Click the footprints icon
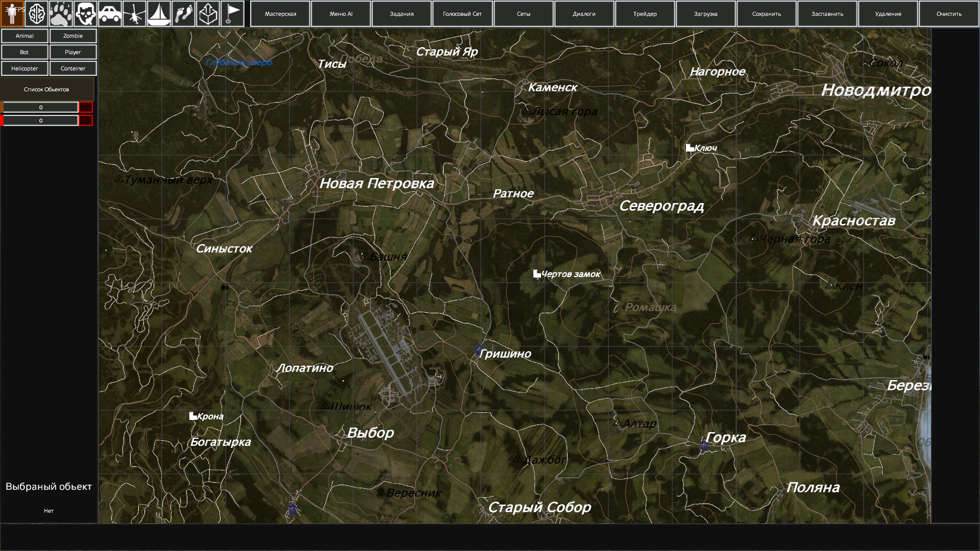The width and height of the screenshot is (980, 551). coord(183,14)
